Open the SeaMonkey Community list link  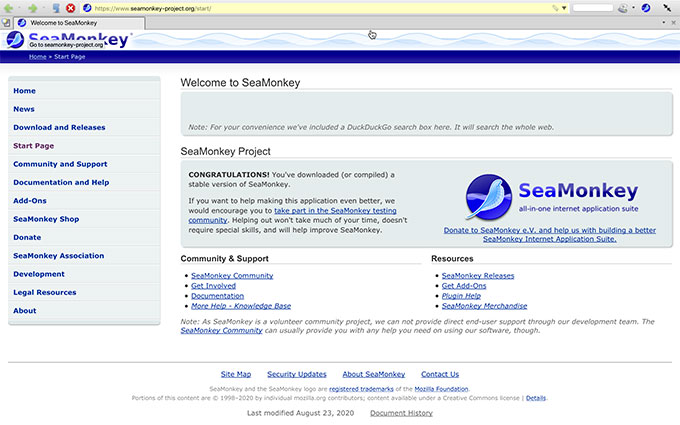[x=232, y=275]
